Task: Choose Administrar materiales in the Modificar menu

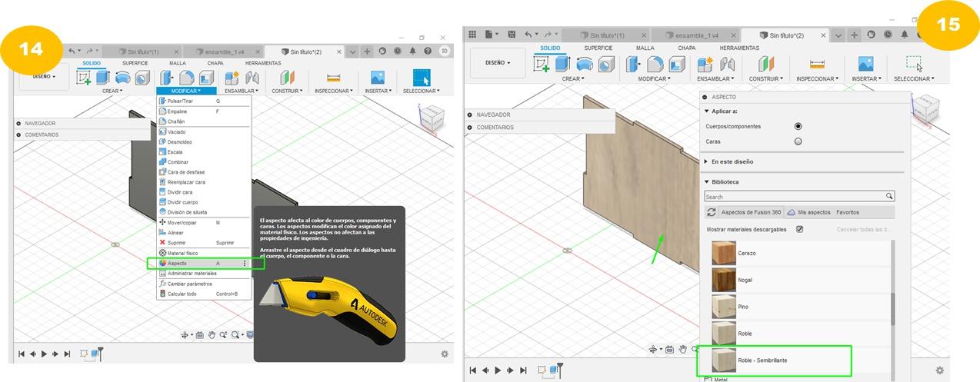Action: (204, 274)
